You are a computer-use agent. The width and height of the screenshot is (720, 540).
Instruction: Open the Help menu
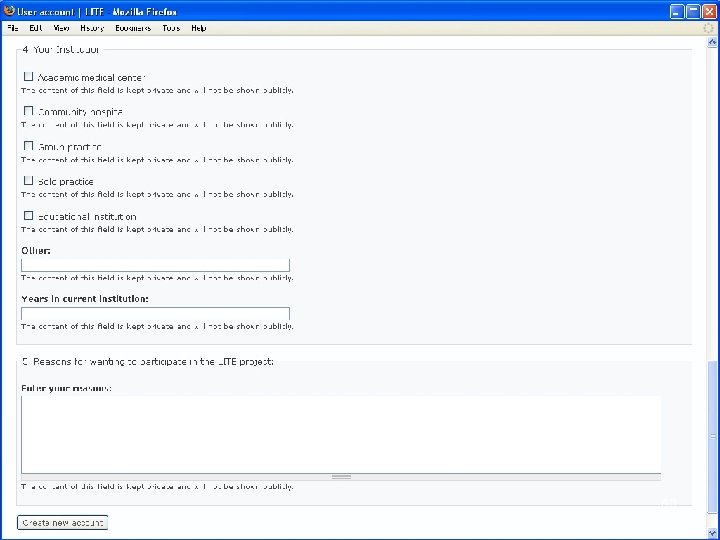pos(198,28)
